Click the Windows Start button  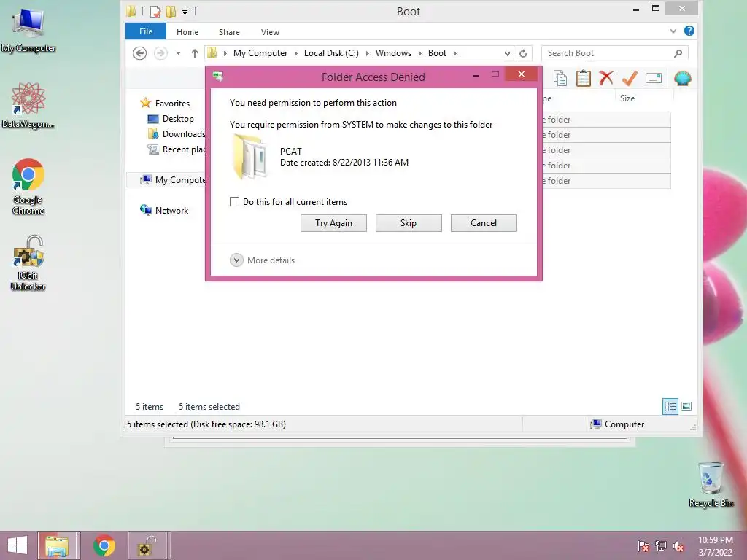pos(18,545)
